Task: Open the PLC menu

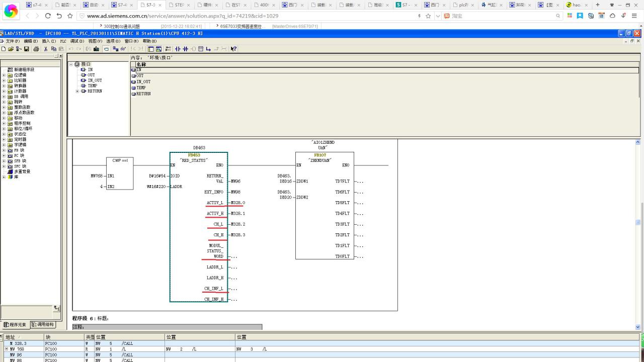Action: click(x=63, y=41)
